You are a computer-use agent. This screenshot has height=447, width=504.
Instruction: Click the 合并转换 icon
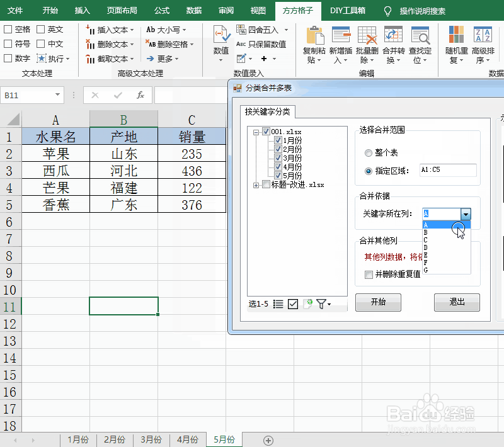(393, 35)
